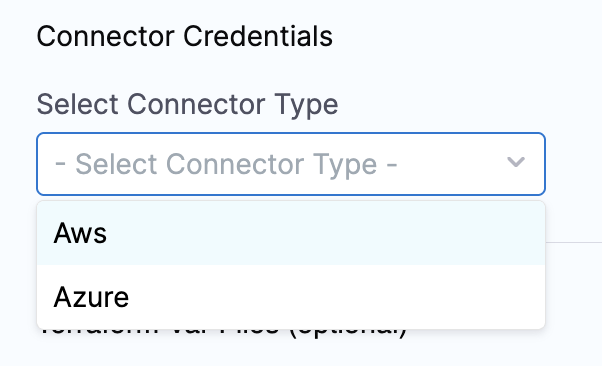Image resolution: width=602 pixels, height=366 pixels.
Task: Open the Select Connector Type dropdown
Action: tap(291, 164)
